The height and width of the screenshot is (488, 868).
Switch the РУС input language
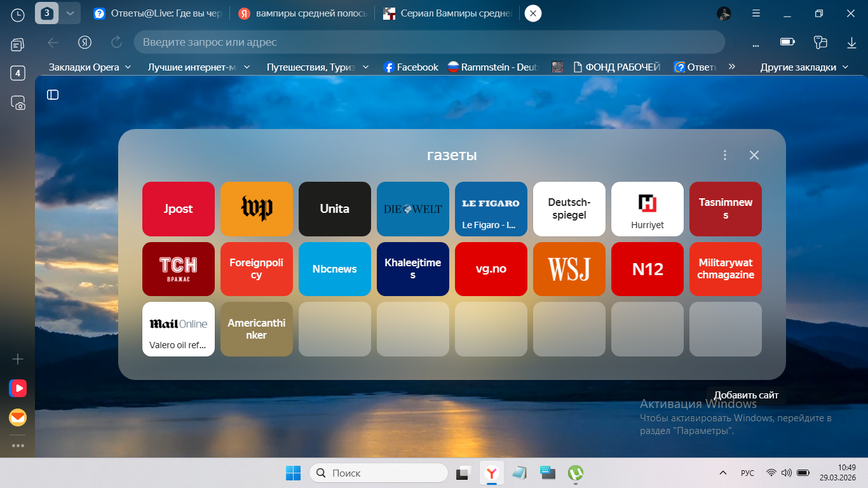point(748,473)
